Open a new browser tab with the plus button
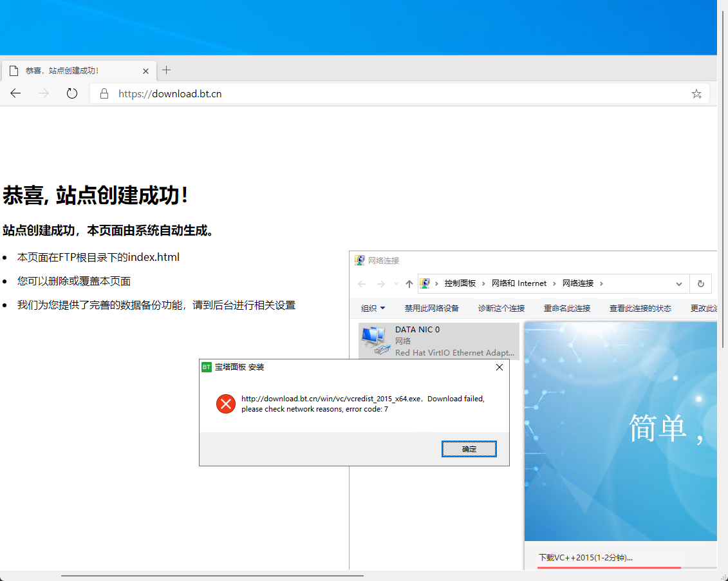 [x=166, y=70]
